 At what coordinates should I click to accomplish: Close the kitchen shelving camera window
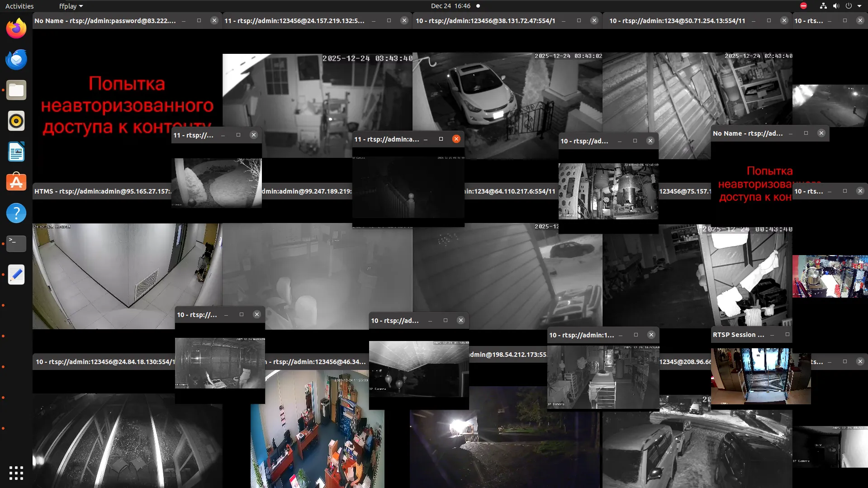click(x=651, y=335)
